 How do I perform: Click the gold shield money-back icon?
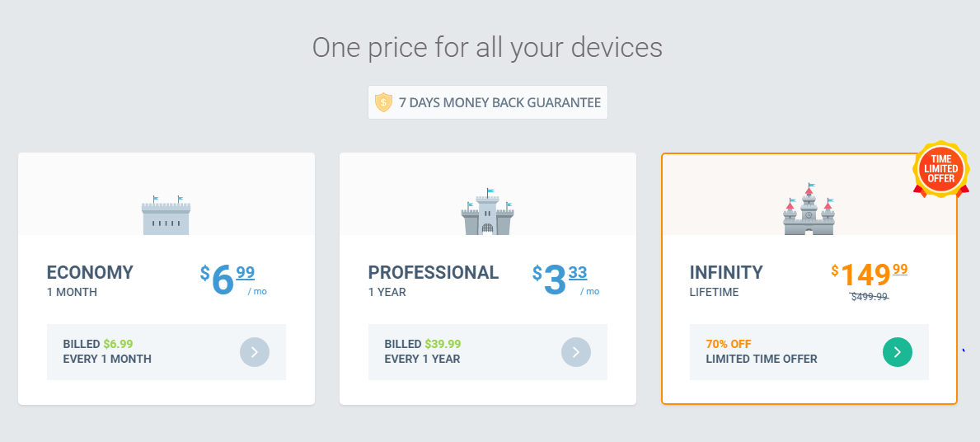383,102
